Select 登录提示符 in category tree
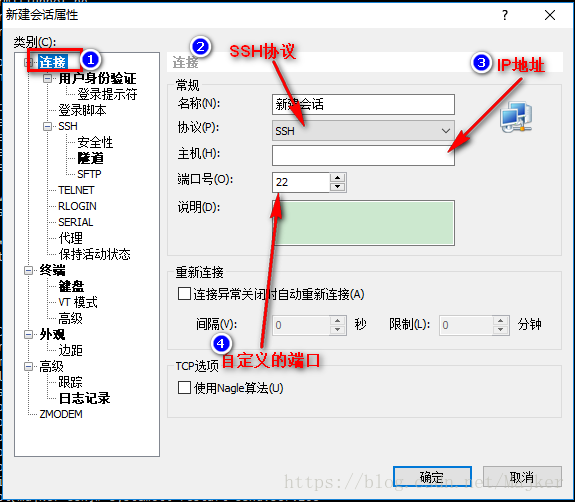This screenshot has width=575, height=502. point(107,94)
